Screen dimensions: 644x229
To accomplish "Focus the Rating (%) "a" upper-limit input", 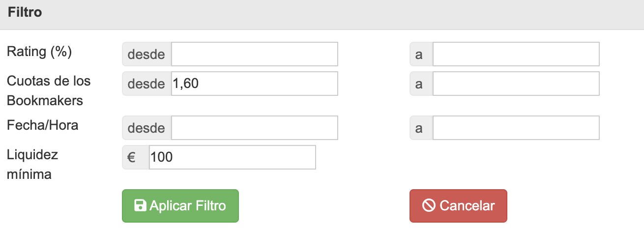I will click(516, 54).
